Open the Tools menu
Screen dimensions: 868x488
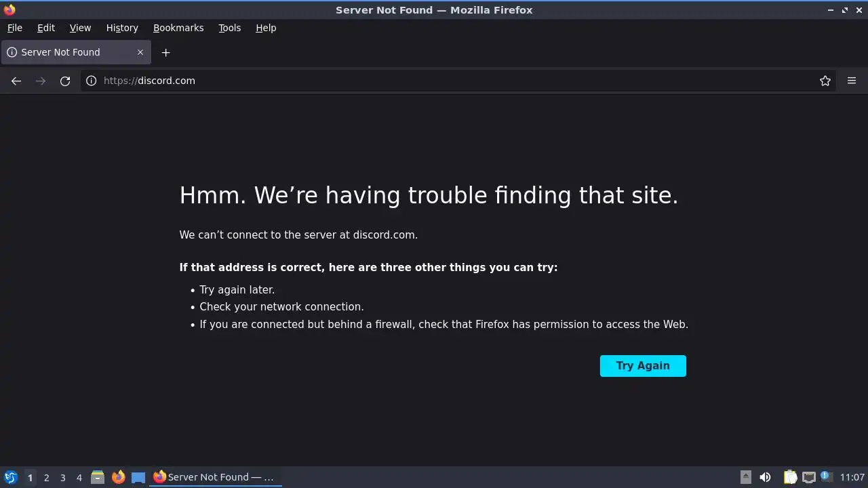coord(230,28)
